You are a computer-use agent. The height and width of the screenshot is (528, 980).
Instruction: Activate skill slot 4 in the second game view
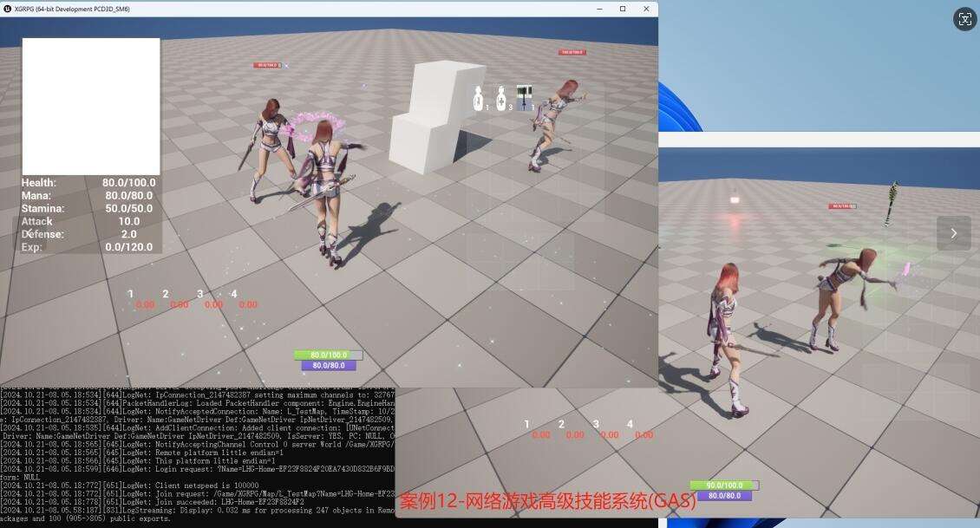tap(630, 424)
